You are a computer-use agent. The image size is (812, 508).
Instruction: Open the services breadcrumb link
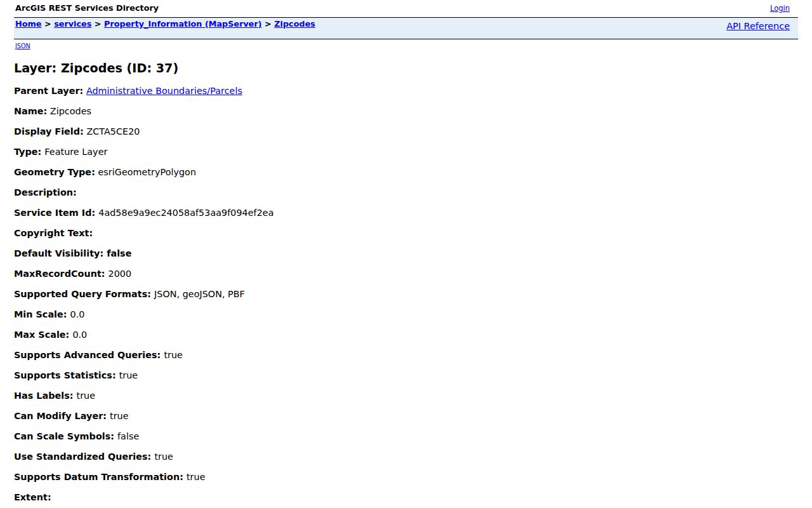click(73, 24)
